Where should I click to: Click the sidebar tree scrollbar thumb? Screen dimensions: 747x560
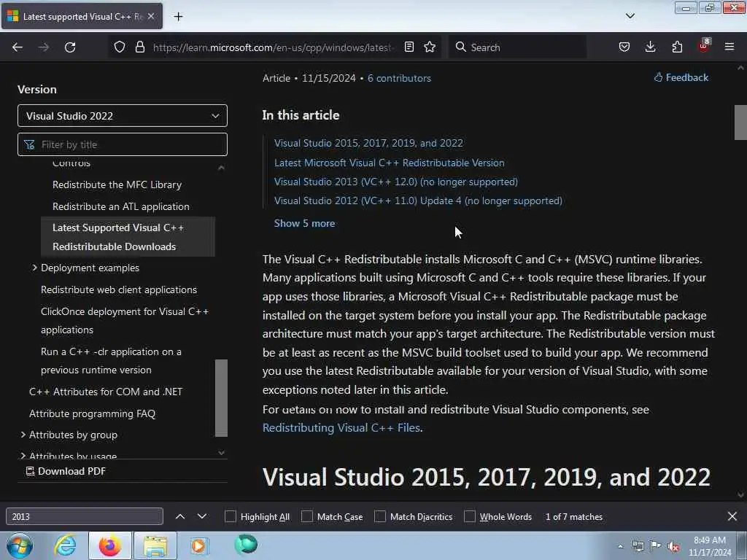221,397
